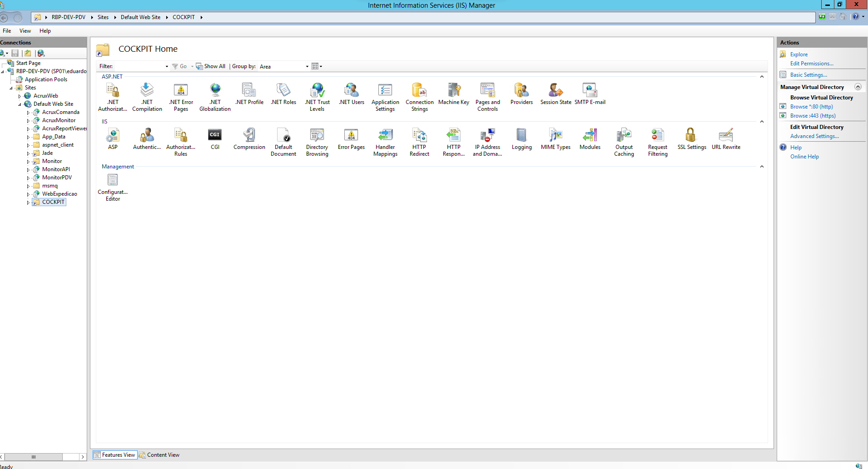Open the Filter dropdown arrow
This screenshot has height=469, width=868.
tap(167, 66)
